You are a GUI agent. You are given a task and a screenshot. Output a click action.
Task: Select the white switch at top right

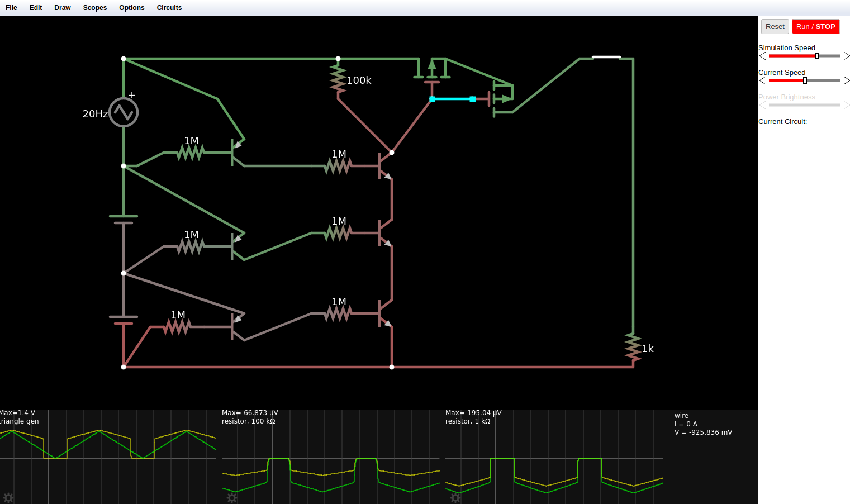(606, 57)
